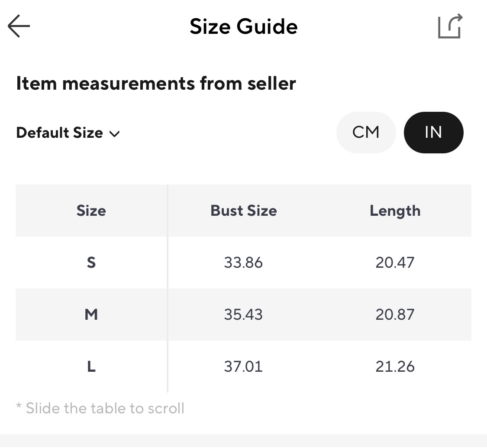The height and width of the screenshot is (448, 487).
Task: Click bust value 33.86
Action: (243, 263)
